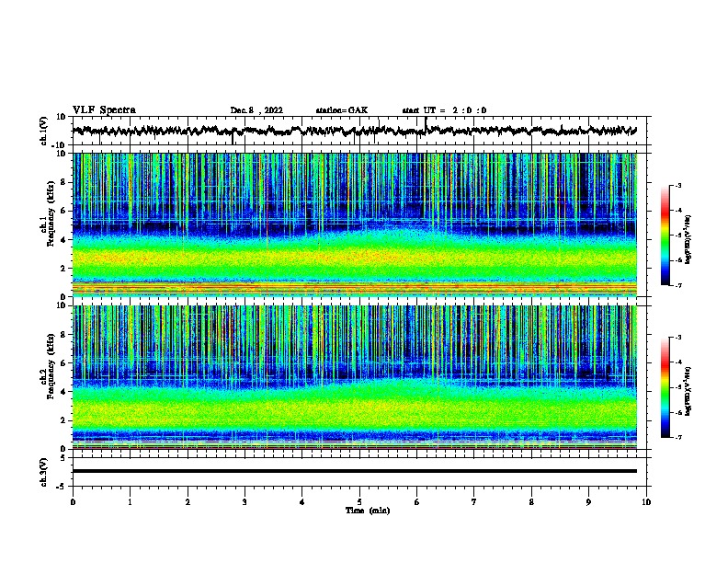Click the "-3" label on ch.1 color scale
Image resolution: width=728 pixels, height=563 pixels.
pyautogui.click(x=677, y=185)
